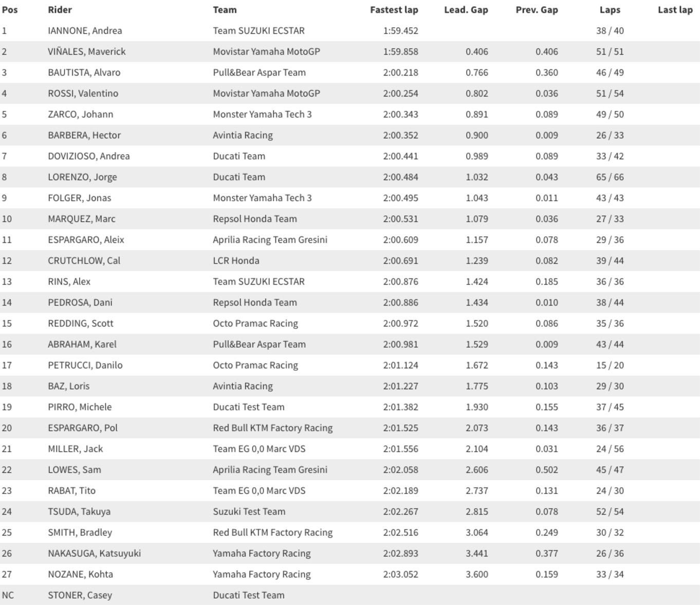Click STONER, Casey in the NC row
The image size is (700, 605).
coord(80,595)
